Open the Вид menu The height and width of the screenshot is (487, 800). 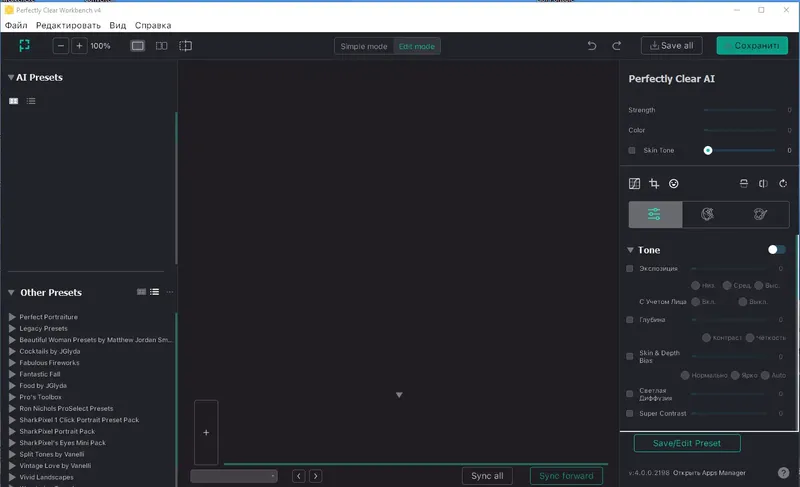117,25
